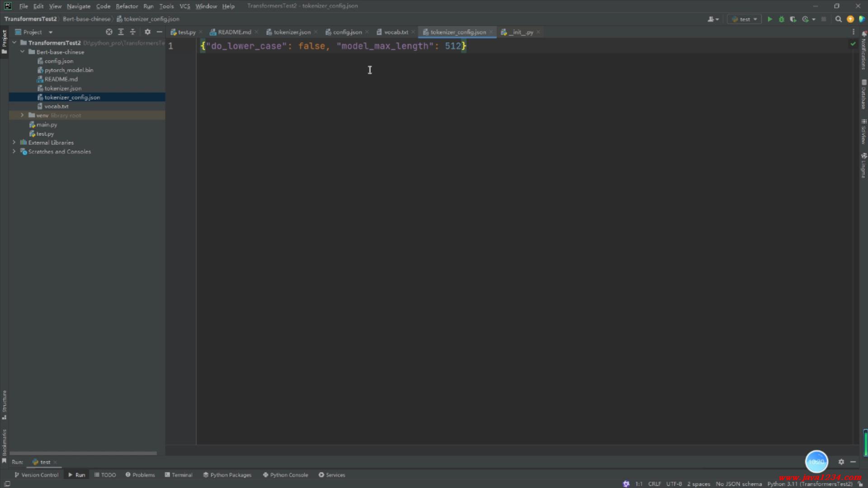868x488 pixels.
Task: Click No JSON schema in status bar
Action: 738,484
